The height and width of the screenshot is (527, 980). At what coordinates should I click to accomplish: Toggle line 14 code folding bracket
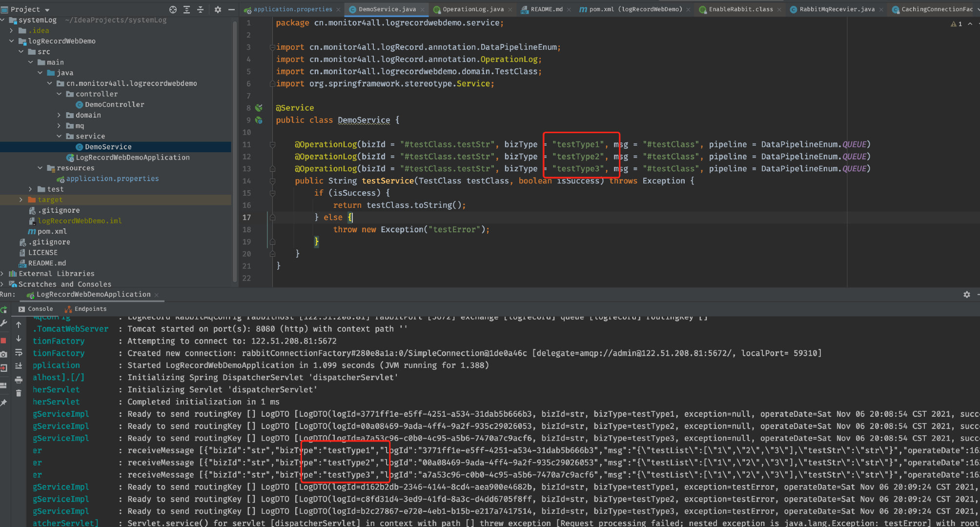(271, 181)
